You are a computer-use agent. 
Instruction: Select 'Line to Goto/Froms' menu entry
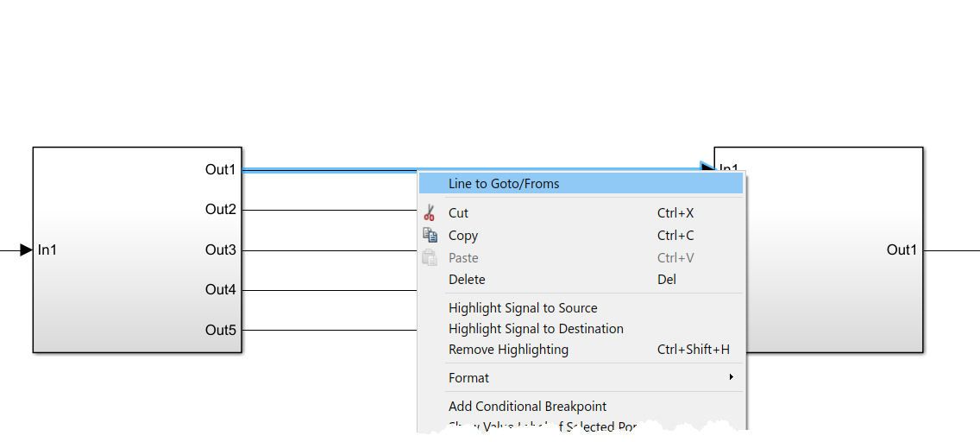pyautogui.click(x=504, y=183)
